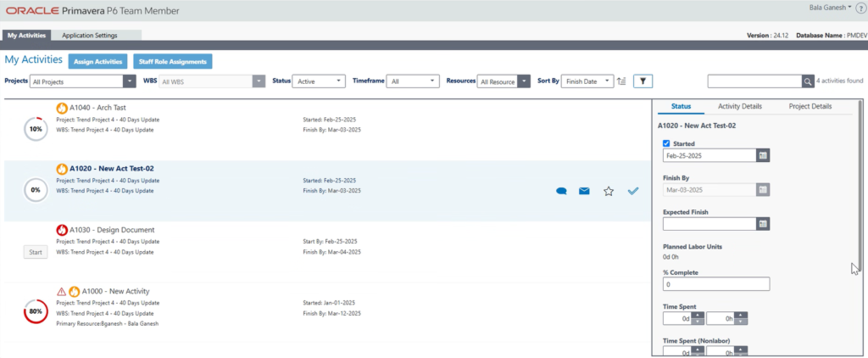Uncheck the Started checkbox

click(666, 143)
